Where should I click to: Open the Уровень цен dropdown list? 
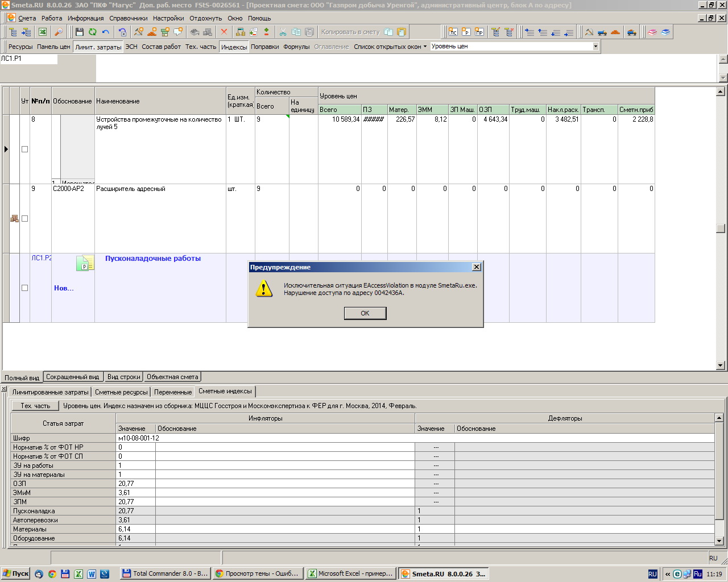pyautogui.click(x=595, y=47)
